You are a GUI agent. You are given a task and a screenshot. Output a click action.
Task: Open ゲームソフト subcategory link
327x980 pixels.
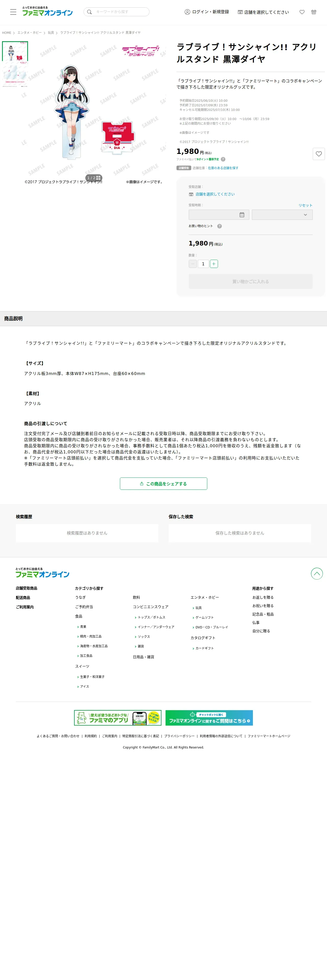[x=205, y=617]
